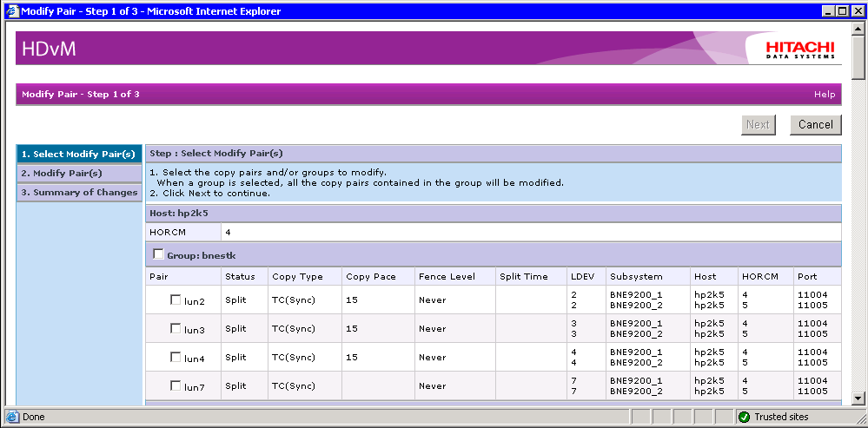Open step 1 Select Modify Pair(s)
The image size is (868, 428).
[x=79, y=155]
